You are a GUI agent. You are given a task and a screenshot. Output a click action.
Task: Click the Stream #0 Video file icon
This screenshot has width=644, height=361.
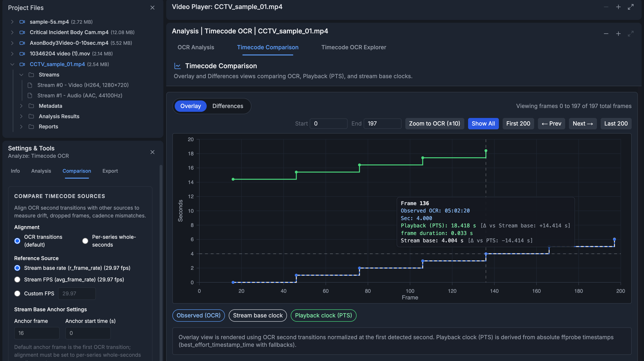[x=30, y=85]
